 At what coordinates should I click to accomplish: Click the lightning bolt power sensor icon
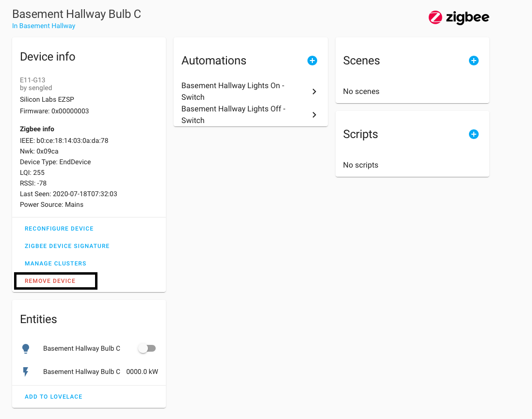coord(26,372)
